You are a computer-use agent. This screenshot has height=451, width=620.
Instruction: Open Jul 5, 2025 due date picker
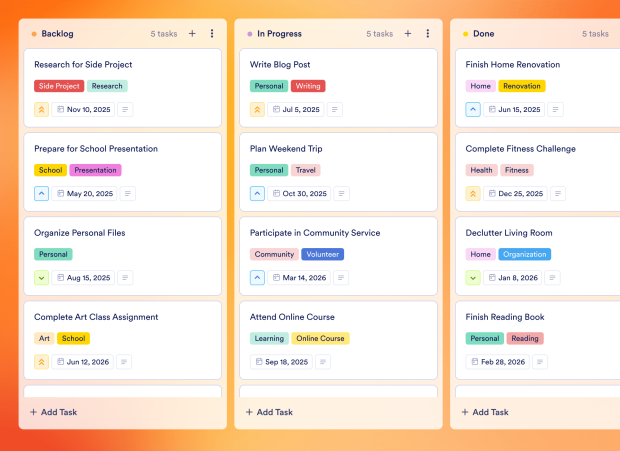(296, 109)
